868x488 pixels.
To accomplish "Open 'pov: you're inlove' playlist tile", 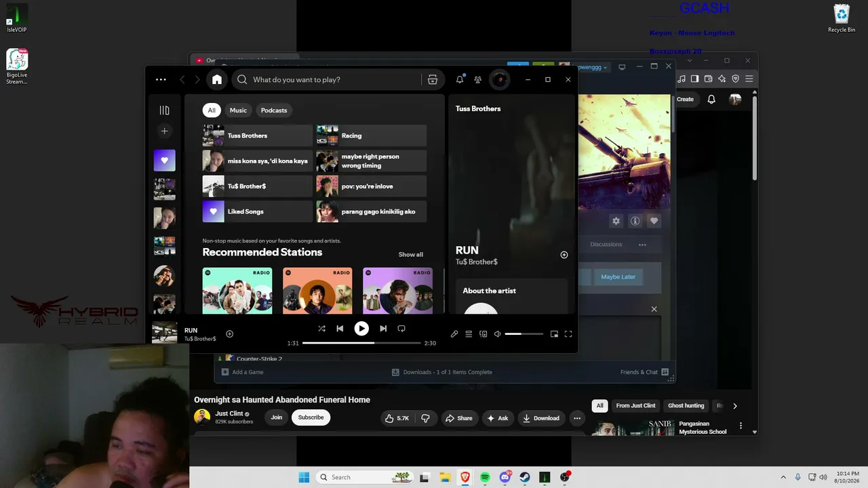I will pyautogui.click(x=372, y=186).
